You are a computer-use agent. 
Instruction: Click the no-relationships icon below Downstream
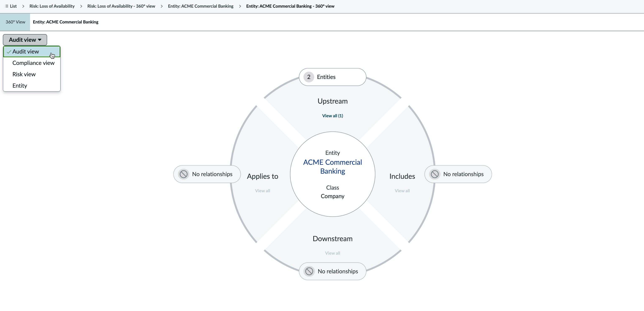(309, 271)
